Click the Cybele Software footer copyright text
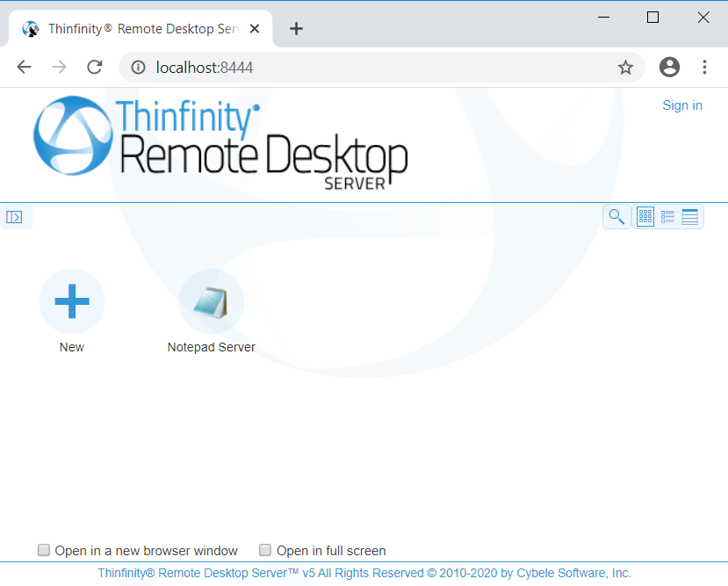This screenshot has height=586, width=728. tap(364, 573)
